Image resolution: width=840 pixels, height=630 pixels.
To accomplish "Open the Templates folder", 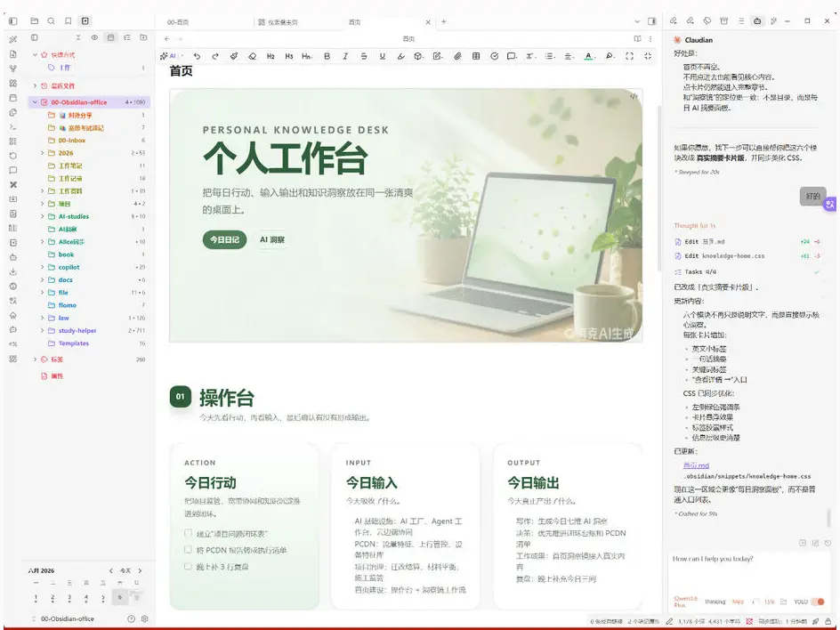I will pyautogui.click(x=73, y=343).
